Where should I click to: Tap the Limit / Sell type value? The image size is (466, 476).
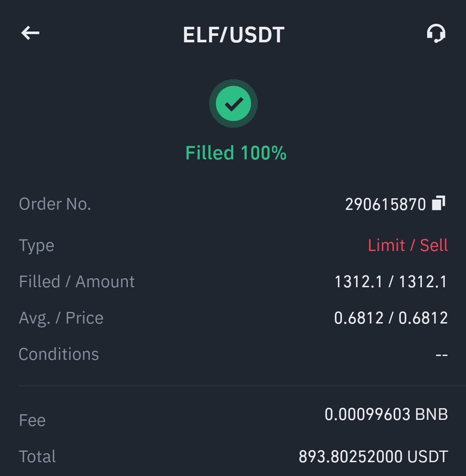coord(408,245)
